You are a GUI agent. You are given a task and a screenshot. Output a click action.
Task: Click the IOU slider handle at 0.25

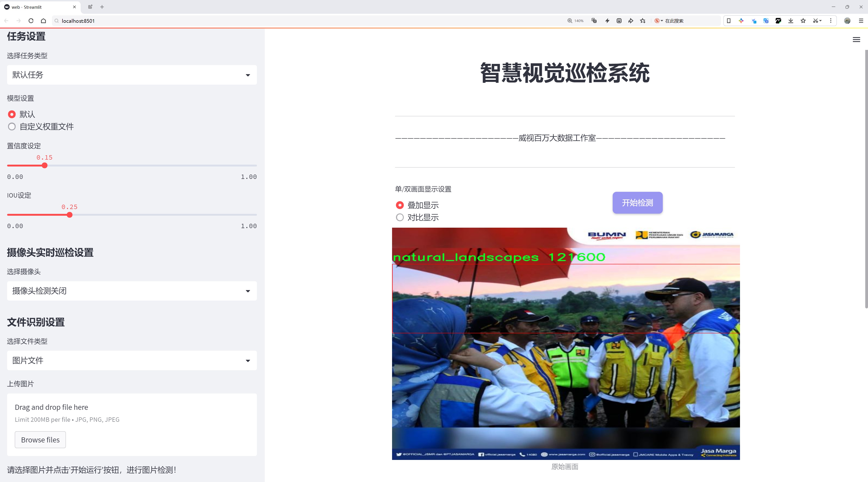tap(69, 215)
